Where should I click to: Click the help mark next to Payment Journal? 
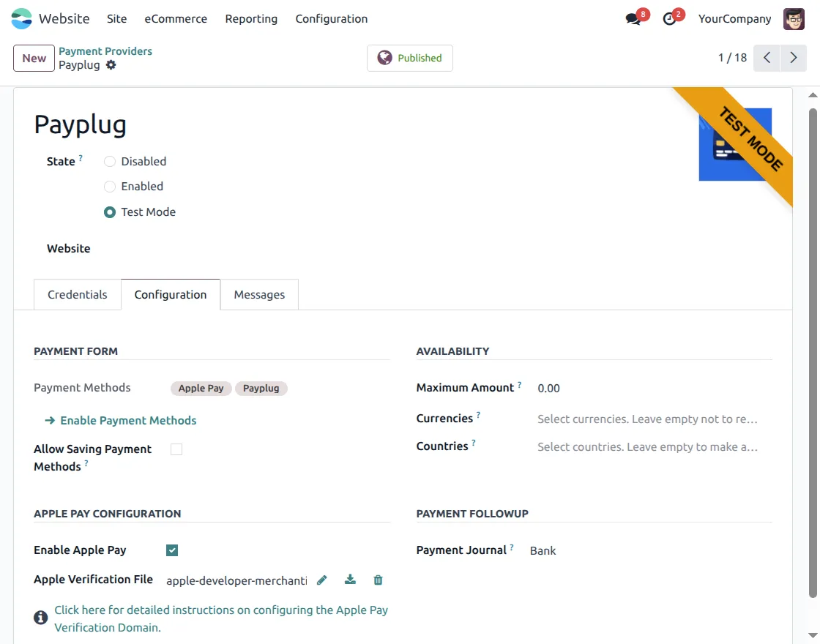tap(512, 547)
